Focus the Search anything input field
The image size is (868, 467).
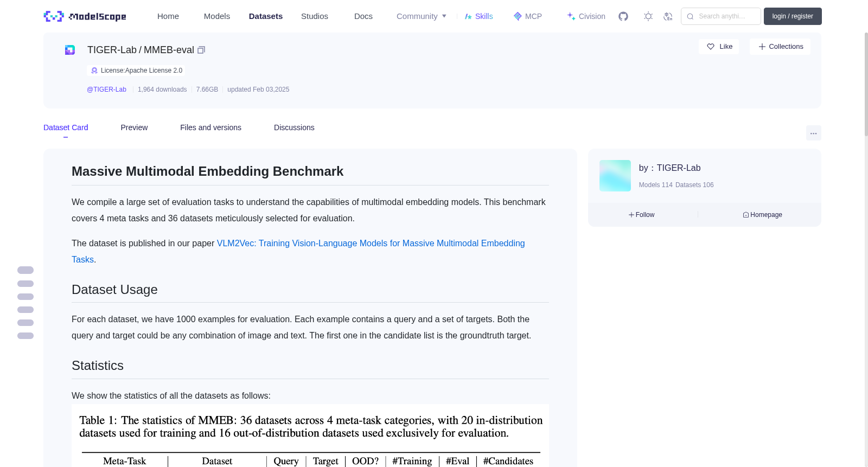click(721, 16)
